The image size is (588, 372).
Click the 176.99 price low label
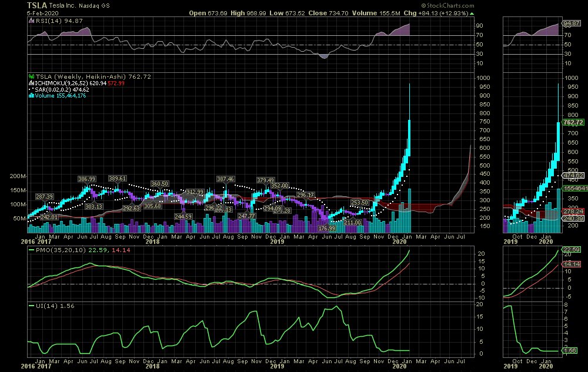point(326,228)
